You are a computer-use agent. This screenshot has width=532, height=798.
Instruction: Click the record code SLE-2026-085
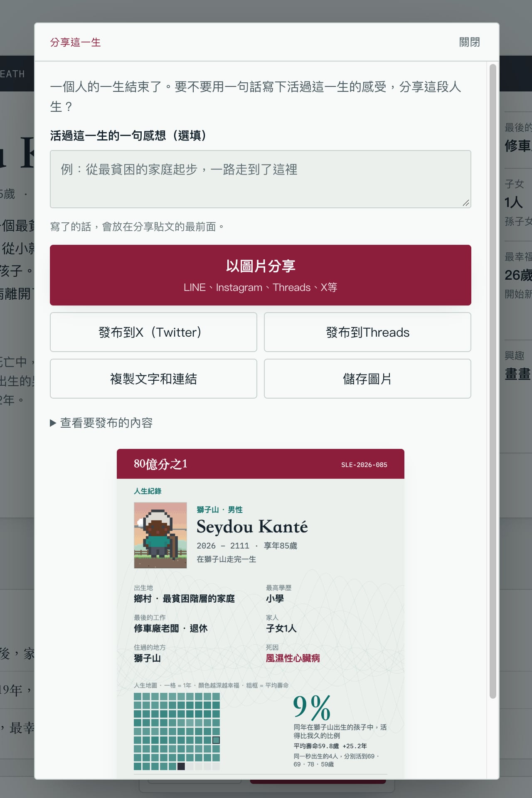point(364,465)
